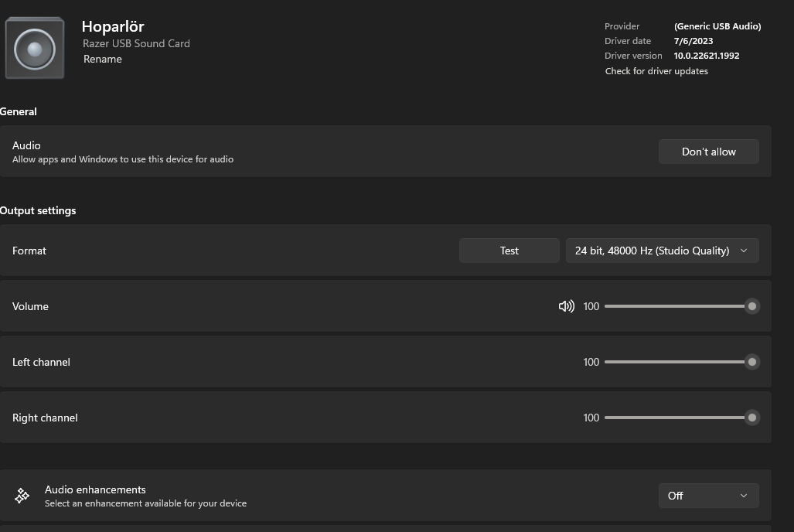This screenshot has height=532, width=794.
Task: Click the Left channel slider handle
Action: pos(751,362)
